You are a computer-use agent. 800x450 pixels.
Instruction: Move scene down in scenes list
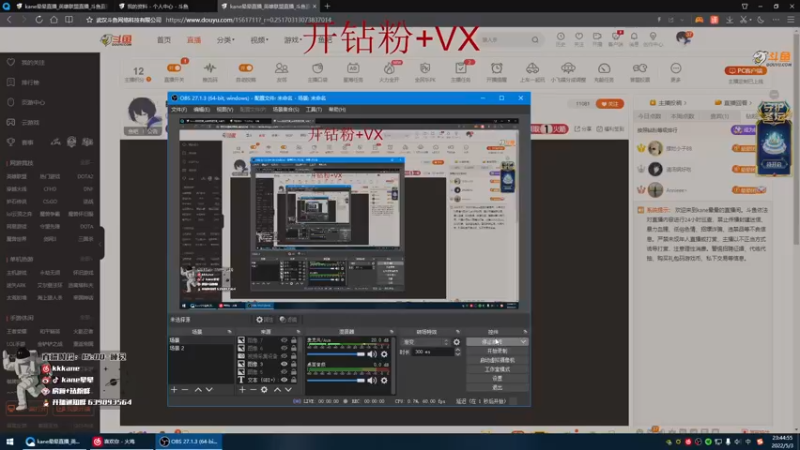tap(209, 389)
